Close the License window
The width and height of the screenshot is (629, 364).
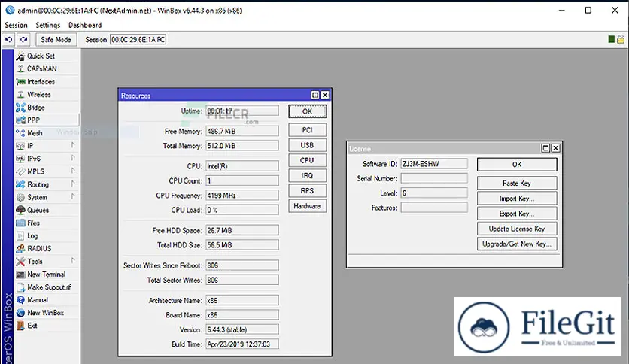555,148
